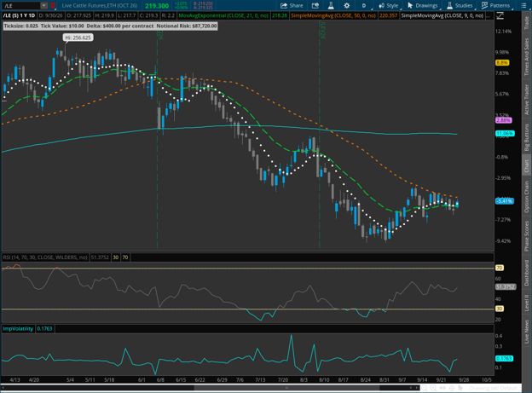Open the Studies menu
The image size is (532, 393).
(x=460, y=5)
